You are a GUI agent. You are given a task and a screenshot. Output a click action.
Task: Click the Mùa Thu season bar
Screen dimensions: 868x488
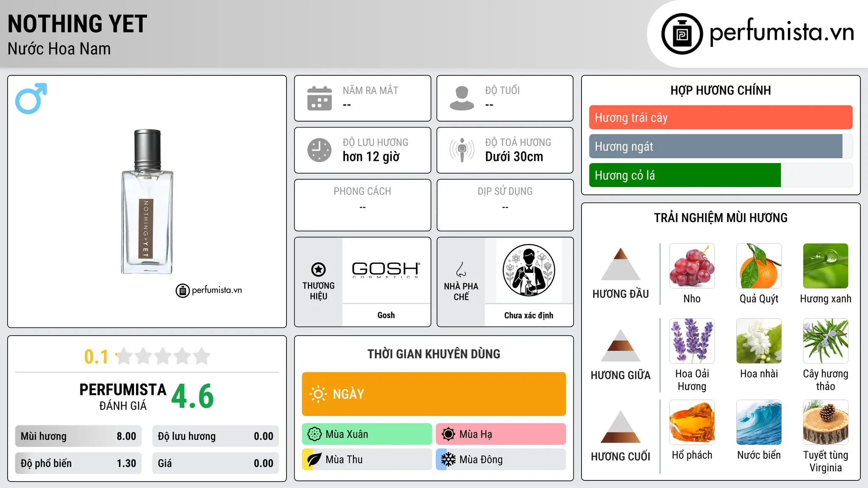click(x=367, y=460)
